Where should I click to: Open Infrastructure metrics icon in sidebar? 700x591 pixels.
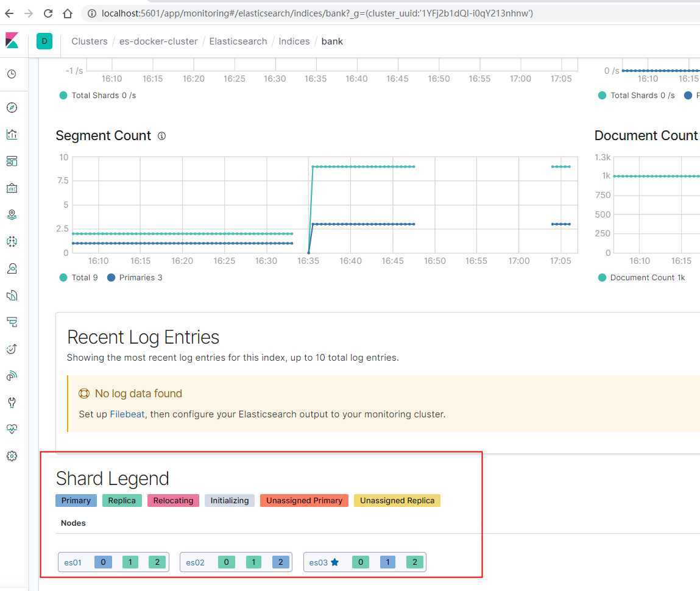tap(12, 268)
